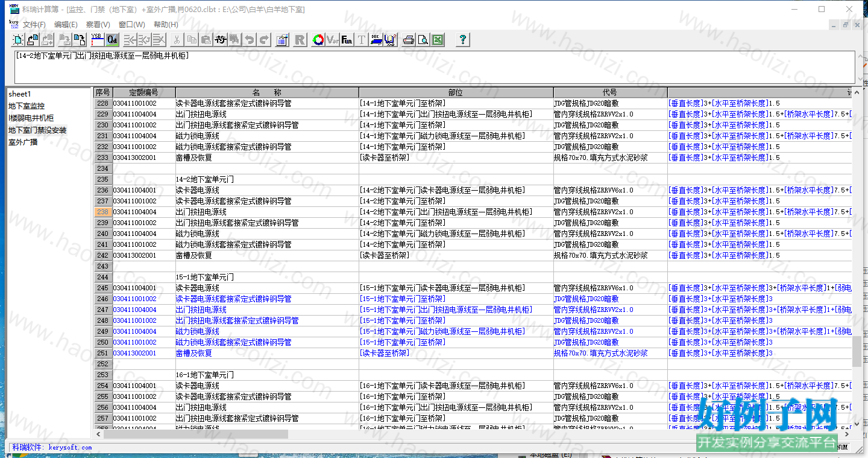
Task: Click the YSB toolbar icon
Action: click(97, 40)
